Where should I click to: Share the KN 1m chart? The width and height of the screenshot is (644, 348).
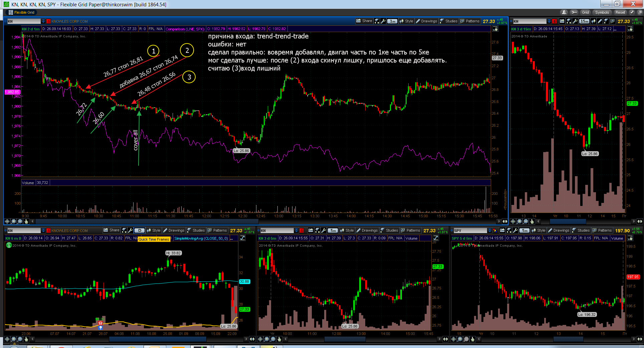coord(364,21)
